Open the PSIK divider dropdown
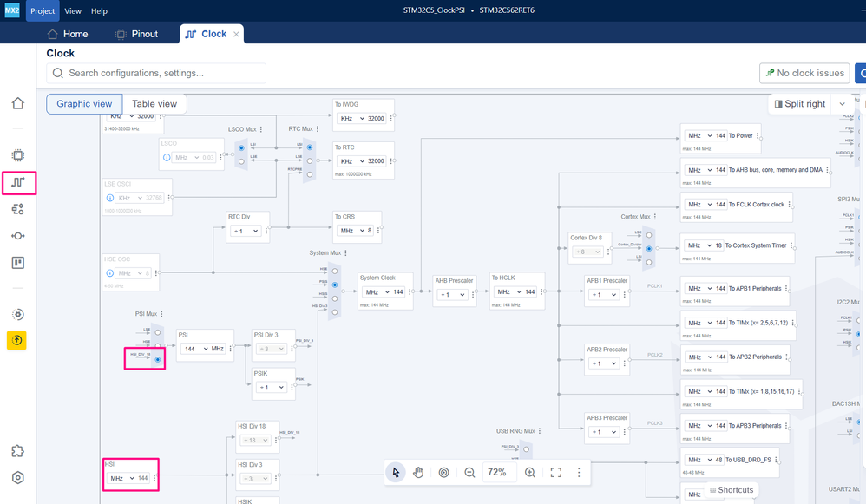Screen dimensions: 866x504 (272, 387)
